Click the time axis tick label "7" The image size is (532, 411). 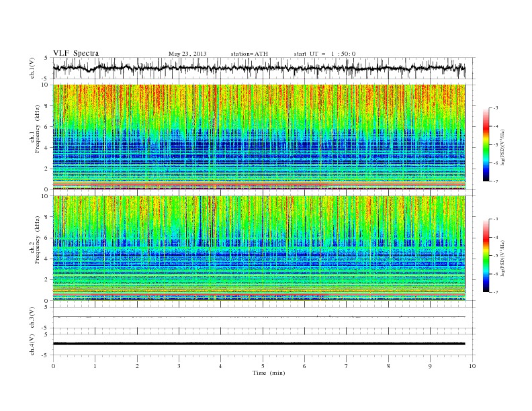(347, 366)
